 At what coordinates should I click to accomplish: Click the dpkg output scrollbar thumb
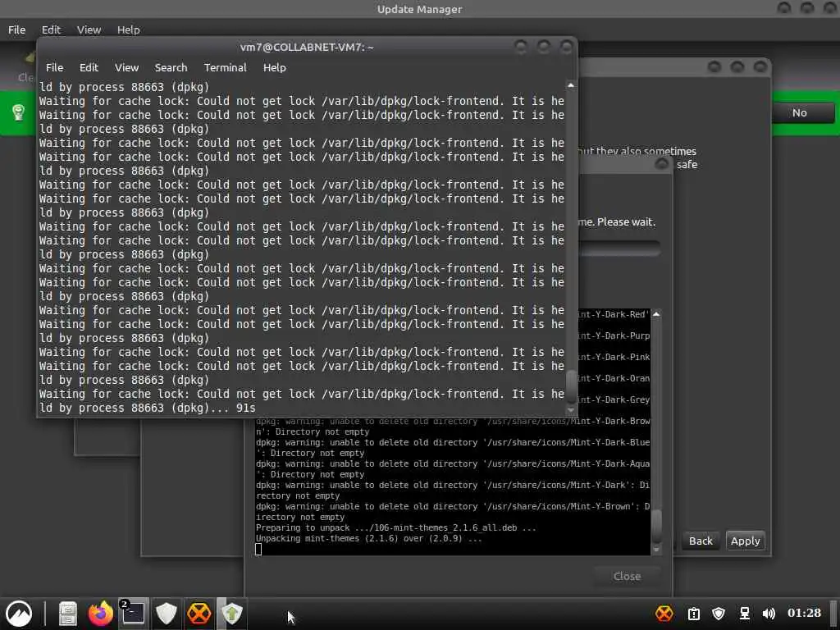(656, 527)
